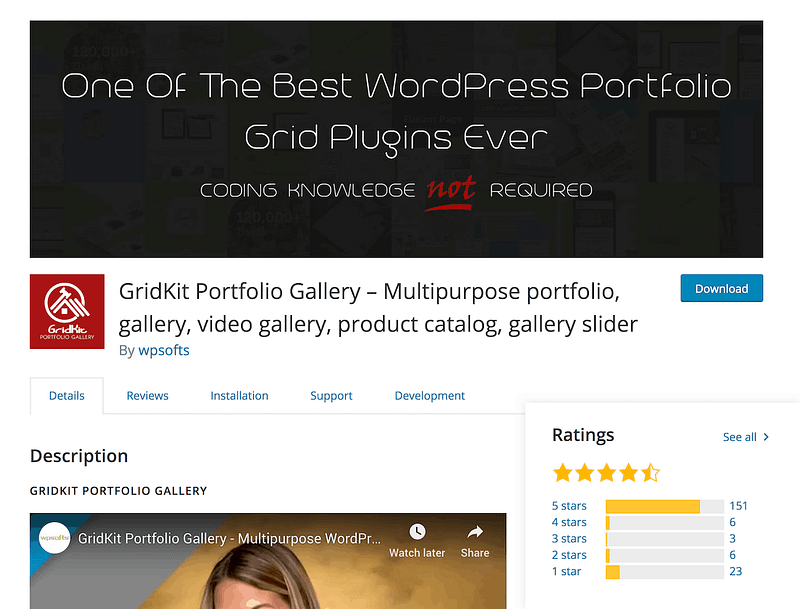The height and width of the screenshot is (609, 800).
Task: Select the Development tab
Action: coord(430,395)
